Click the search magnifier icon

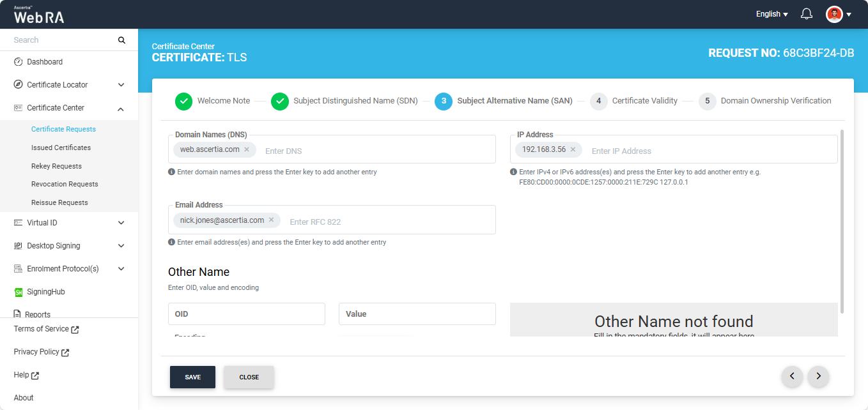(x=121, y=40)
